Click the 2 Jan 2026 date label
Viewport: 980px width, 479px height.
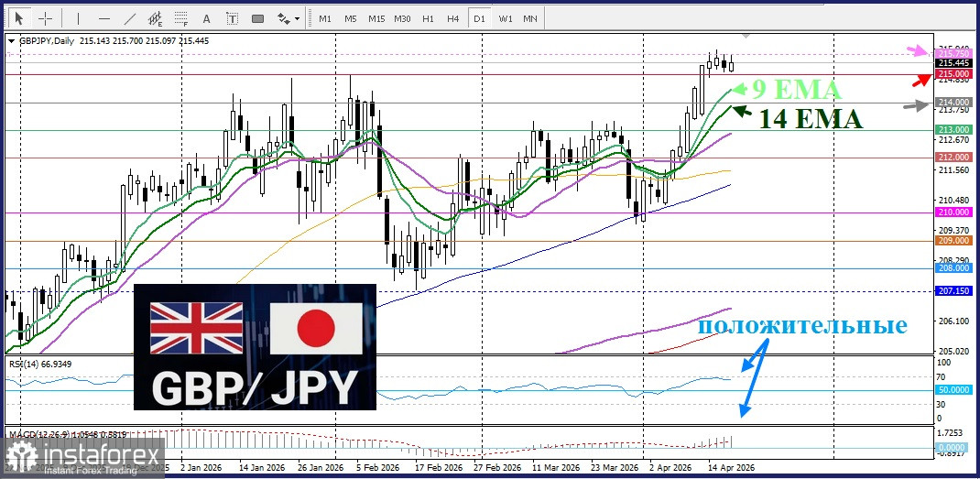200,468
